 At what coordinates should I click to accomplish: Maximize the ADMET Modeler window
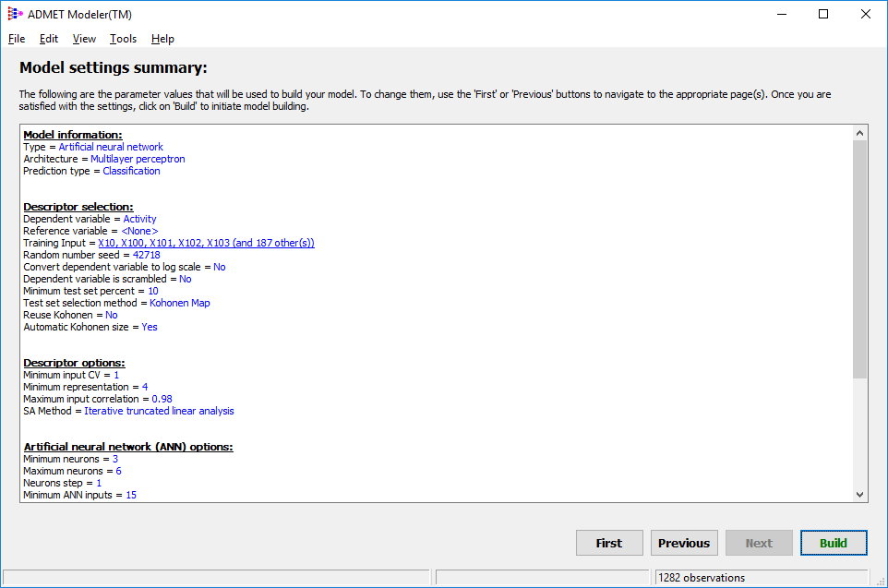coord(823,14)
